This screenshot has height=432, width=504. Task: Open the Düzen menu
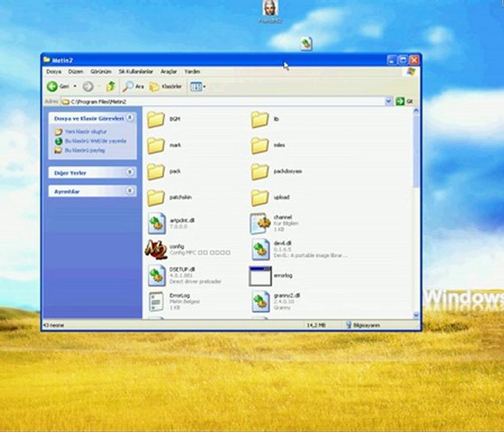pyautogui.click(x=76, y=71)
